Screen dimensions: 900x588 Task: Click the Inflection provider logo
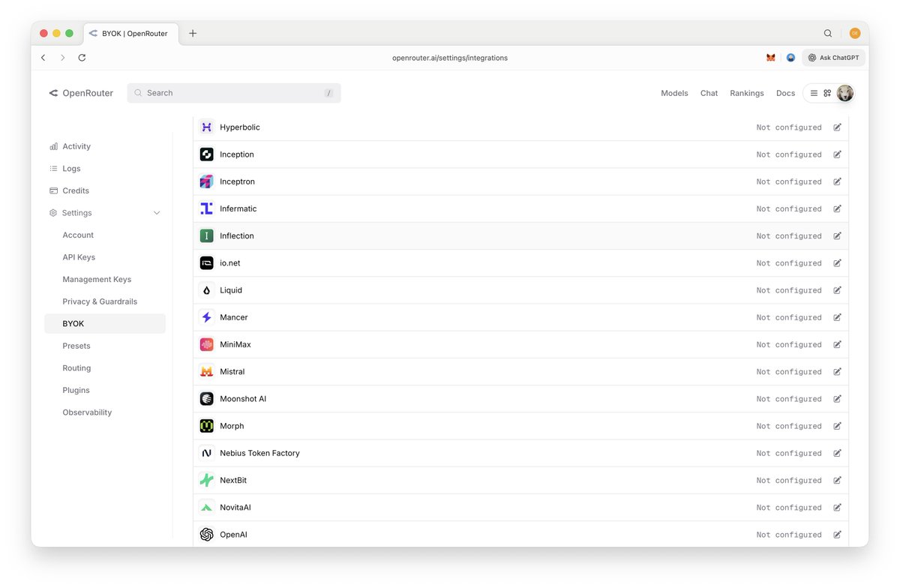[207, 235]
